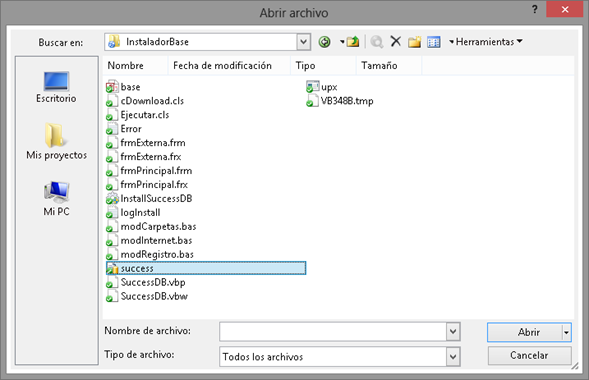Click the success folder icon
The width and height of the screenshot is (589, 380).
coord(112,268)
